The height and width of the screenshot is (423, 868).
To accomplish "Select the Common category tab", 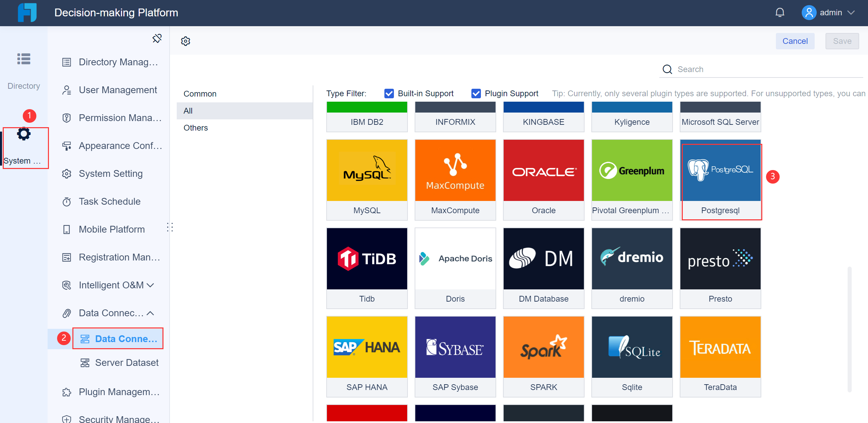I will point(200,94).
